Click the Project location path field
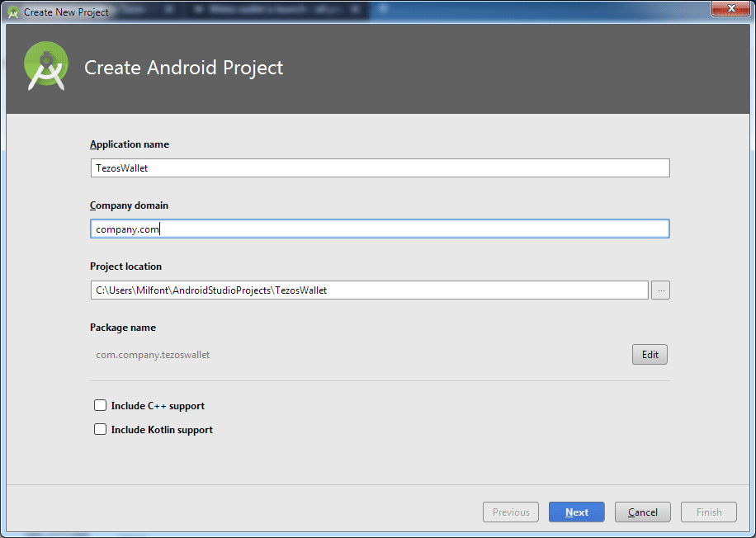756x538 pixels. [x=369, y=290]
